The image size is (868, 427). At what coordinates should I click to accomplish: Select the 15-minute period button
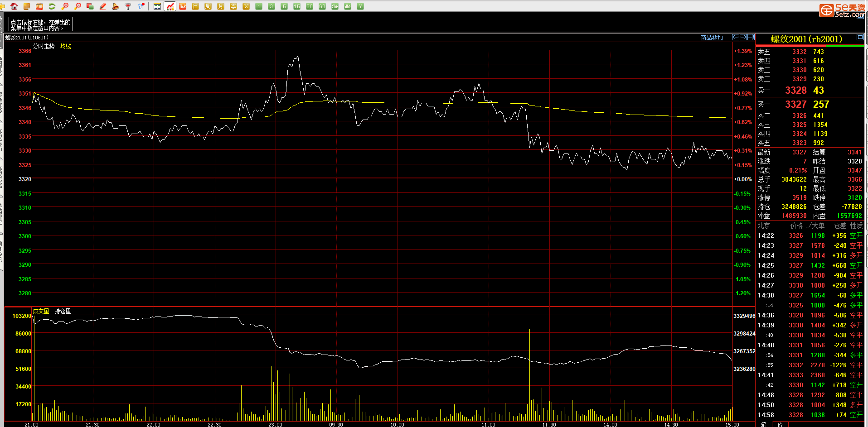297,6
